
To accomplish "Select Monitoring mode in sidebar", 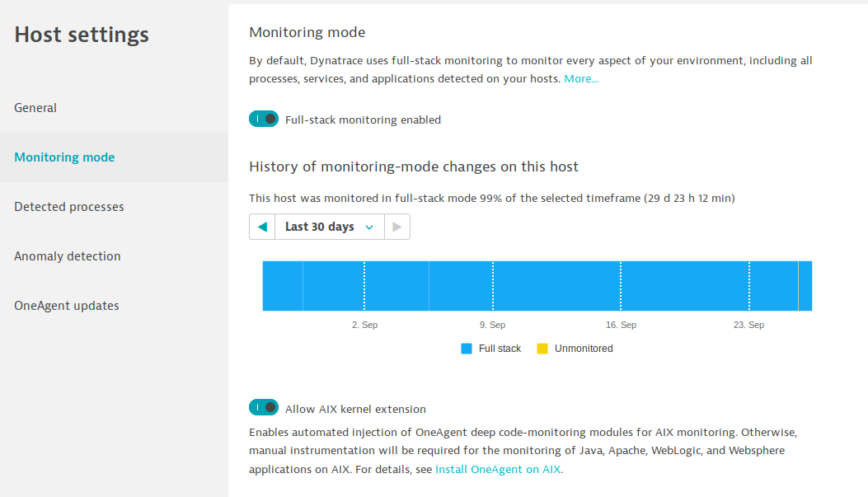I will tap(64, 157).
